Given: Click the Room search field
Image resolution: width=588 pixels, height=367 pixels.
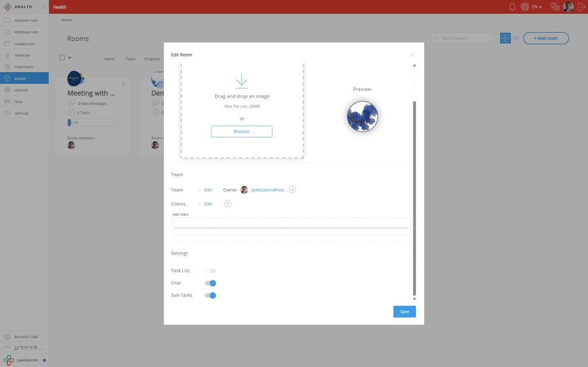Looking at the screenshot, I should (462, 38).
